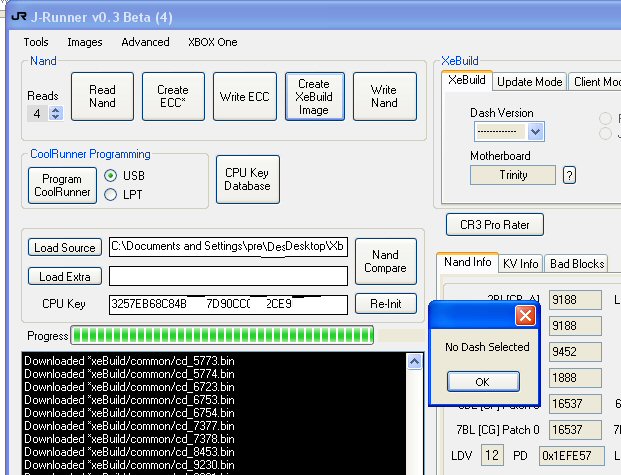
Task: Switch to the Update Mode tab
Action: 530,82
